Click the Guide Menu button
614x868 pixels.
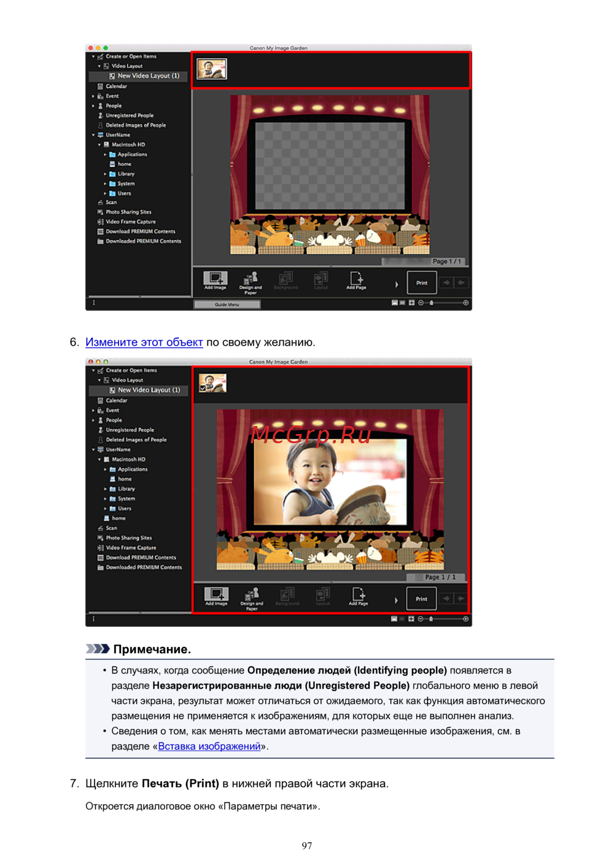coord(227,304)
